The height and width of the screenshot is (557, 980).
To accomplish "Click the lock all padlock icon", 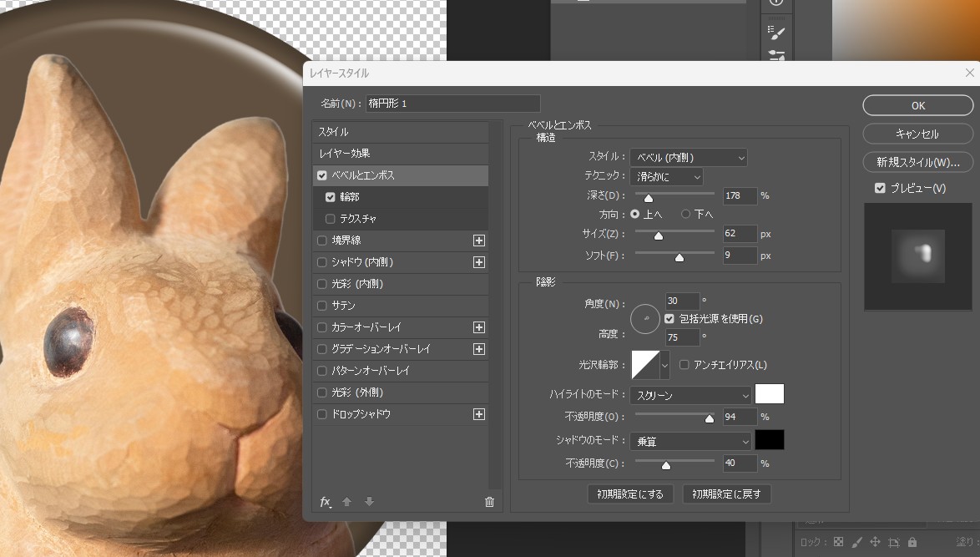I will (912, 542).
